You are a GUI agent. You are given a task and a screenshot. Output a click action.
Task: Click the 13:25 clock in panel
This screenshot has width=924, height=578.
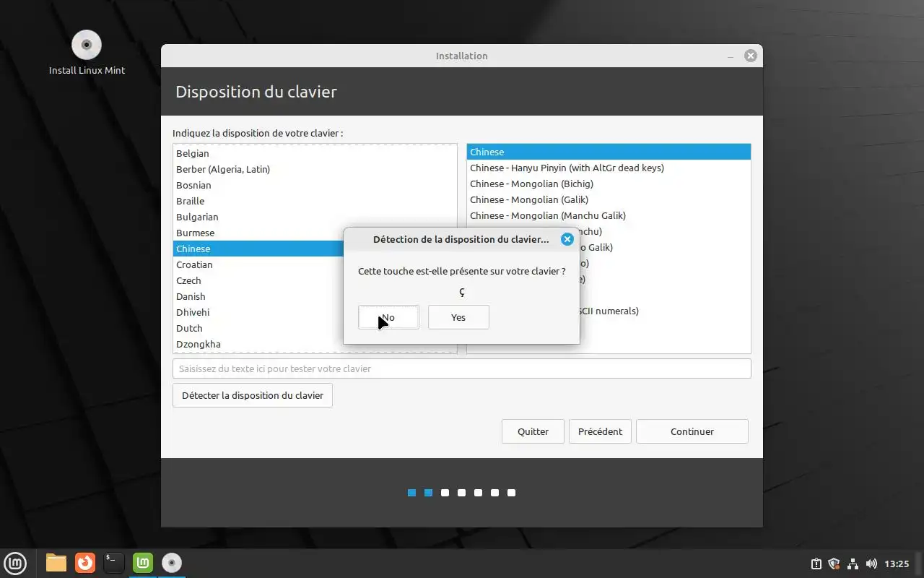tap(897, 564)
